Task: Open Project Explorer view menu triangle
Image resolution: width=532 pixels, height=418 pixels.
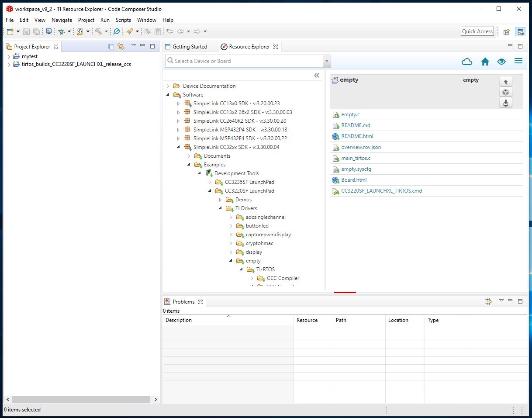Action: [x=134, y=45]
